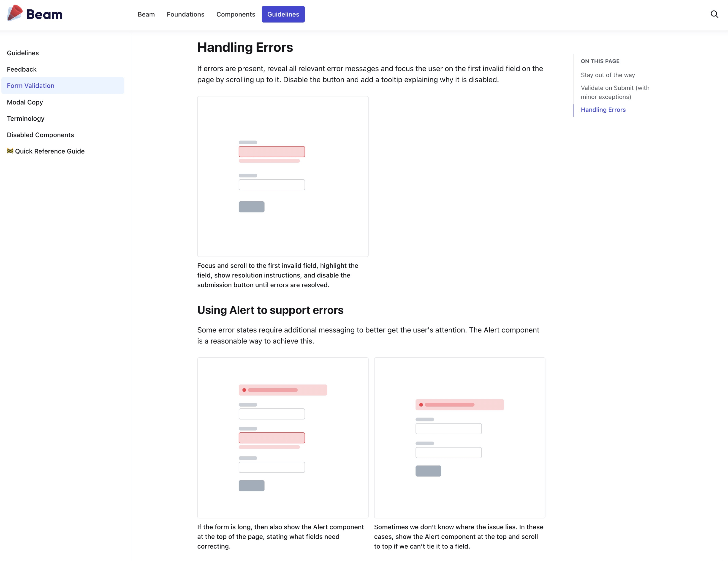This screenshot has width=728, height=561.
Task: Open the Feedback sidebar page
Action: coord(22,69)
